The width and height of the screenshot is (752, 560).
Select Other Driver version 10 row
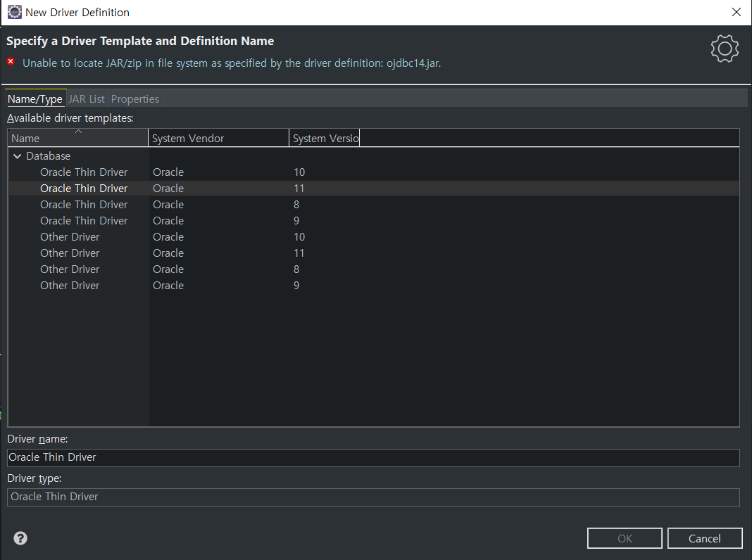coord(374,236)
